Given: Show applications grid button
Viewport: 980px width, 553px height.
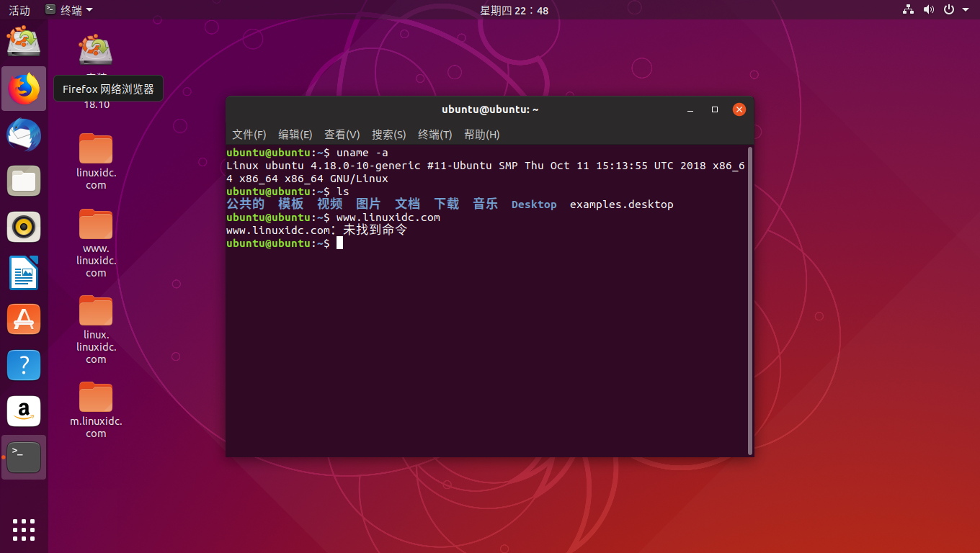Looking at the screenshot, I should pyautogui.click(x=24, y=529).
